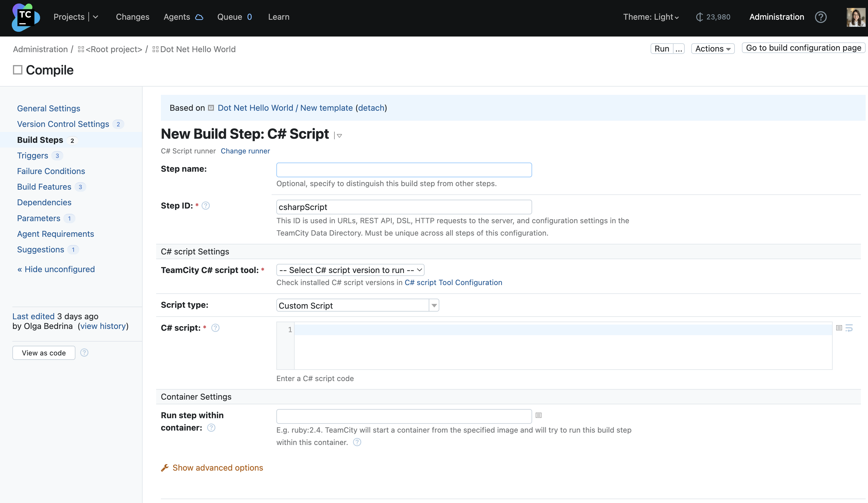Click the help icon next to Step ID
Screen dimensions: 868x503
tap(206, 206)
